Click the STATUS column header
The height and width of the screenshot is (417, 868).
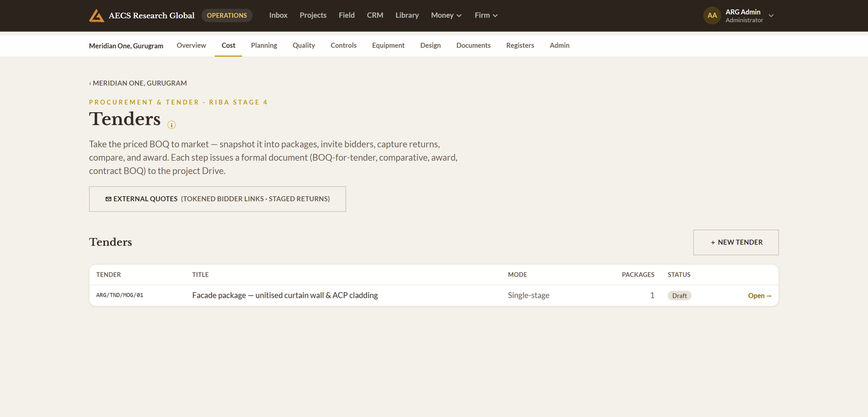pos(679,275)
